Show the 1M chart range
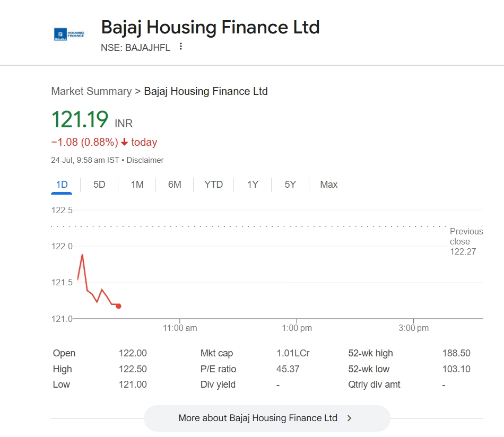 coord(137,185)
